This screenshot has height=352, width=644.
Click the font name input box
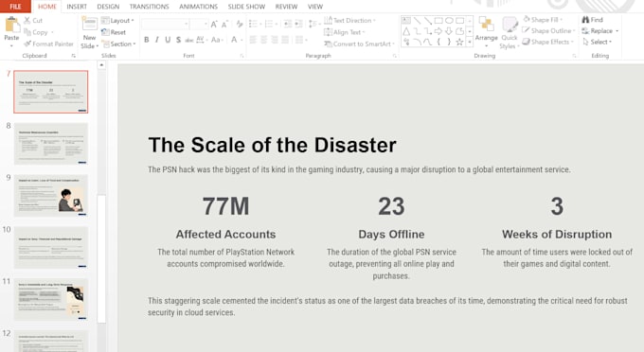[x=165, y=25]
